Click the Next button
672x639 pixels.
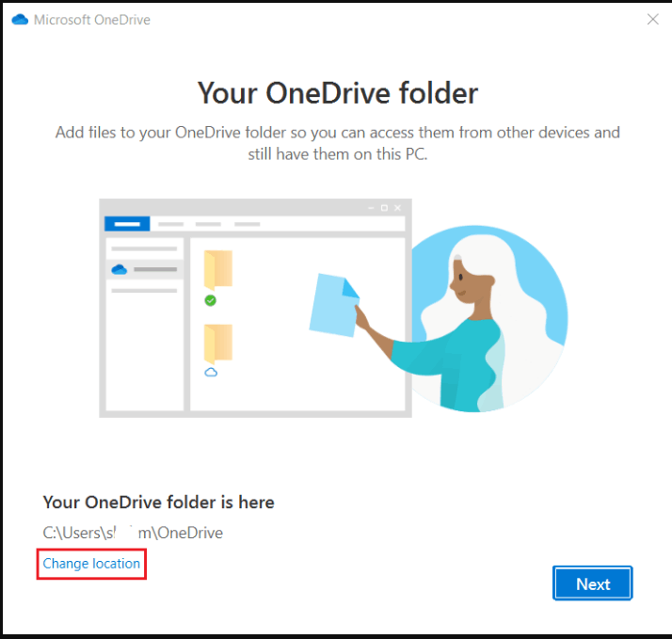592,583
